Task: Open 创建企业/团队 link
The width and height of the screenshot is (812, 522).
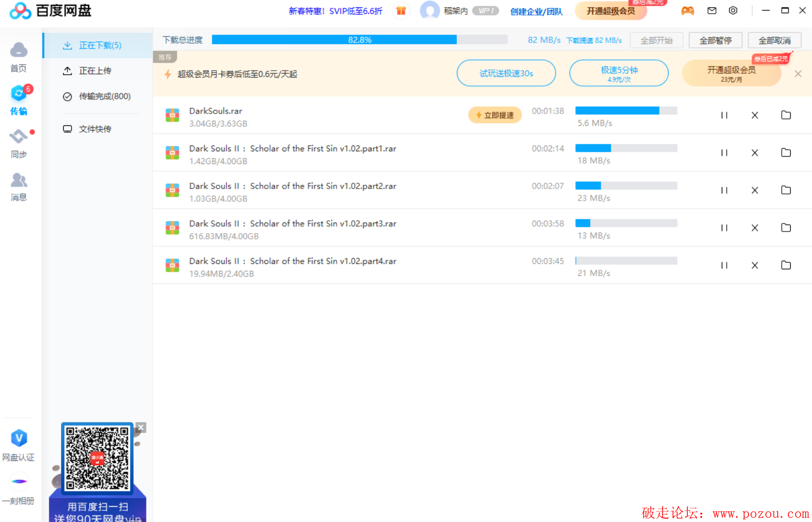Action: pos(536,12)
